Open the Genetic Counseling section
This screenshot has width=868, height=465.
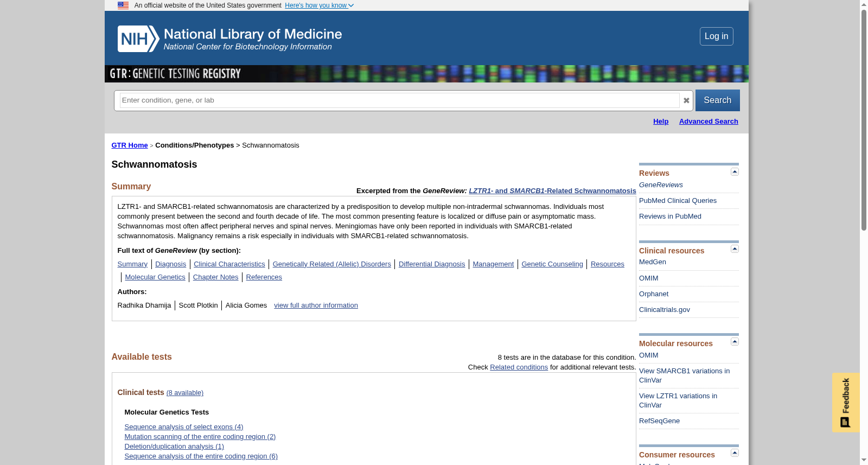click(552, 264)
